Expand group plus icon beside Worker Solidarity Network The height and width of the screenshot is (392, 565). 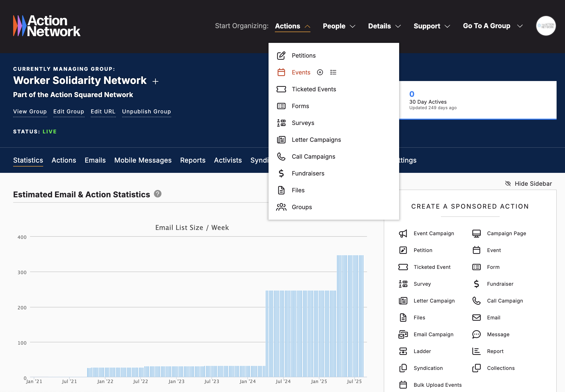pos(156,81)
